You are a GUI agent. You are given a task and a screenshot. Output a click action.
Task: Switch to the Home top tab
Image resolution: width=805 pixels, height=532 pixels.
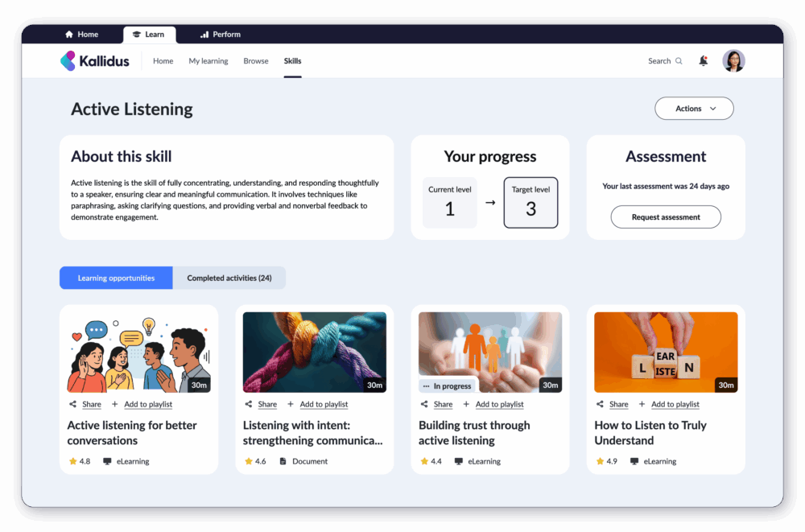pyautogui.click(x=81, y=35)
